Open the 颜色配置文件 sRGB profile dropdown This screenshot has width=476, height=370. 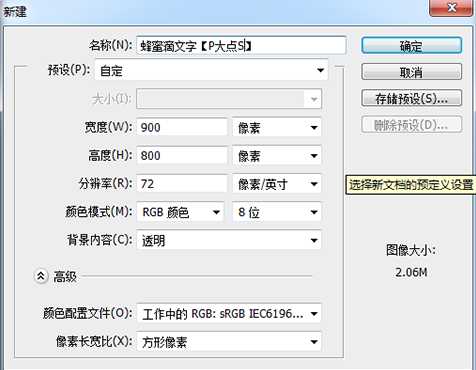(x=229, y=313)
